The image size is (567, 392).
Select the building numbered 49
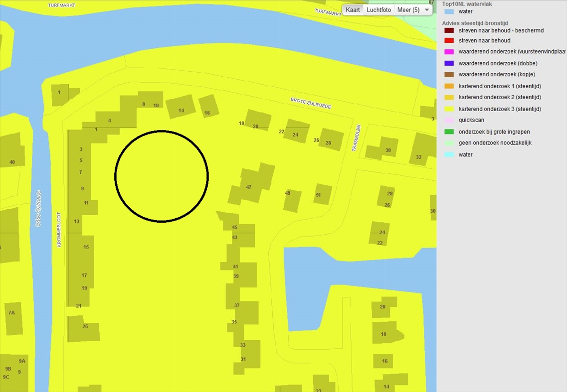click(x=292, y=200)
